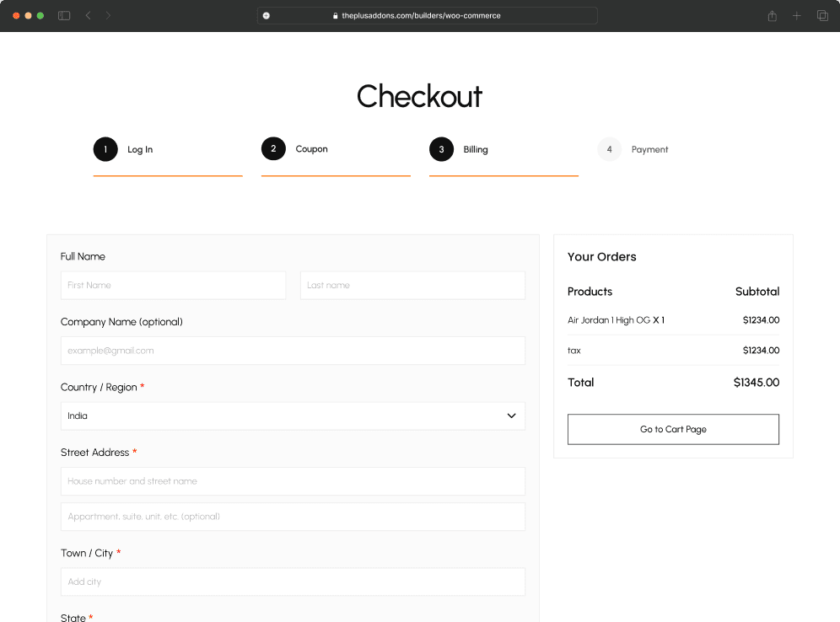Select the numbered circle for step 1 Log In
The height and width of the screenshot is (622, 840).
105,149
